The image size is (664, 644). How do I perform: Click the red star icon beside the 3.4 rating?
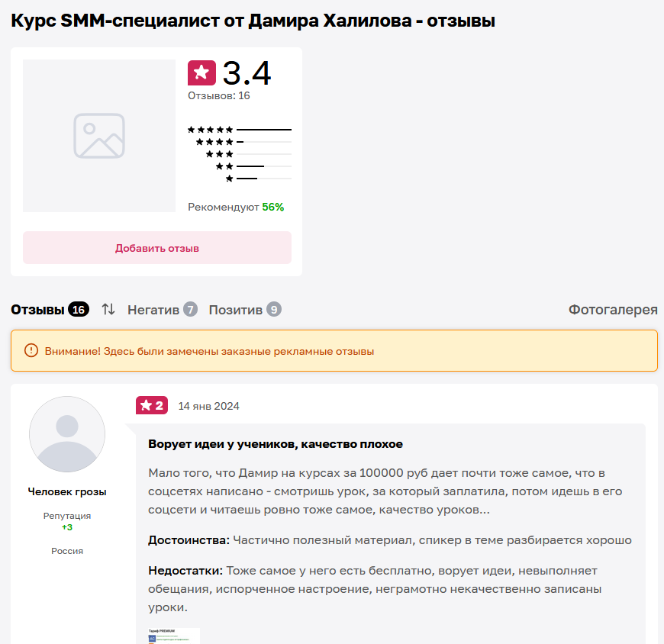pyautogui.click(x=200, y=72)
